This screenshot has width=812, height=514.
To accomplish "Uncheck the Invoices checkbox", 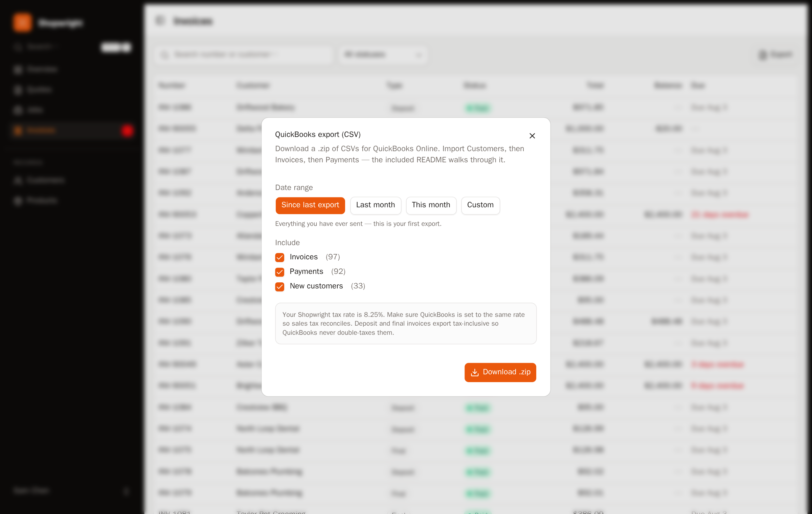I will pyautogui.click(x=279, y=257).
